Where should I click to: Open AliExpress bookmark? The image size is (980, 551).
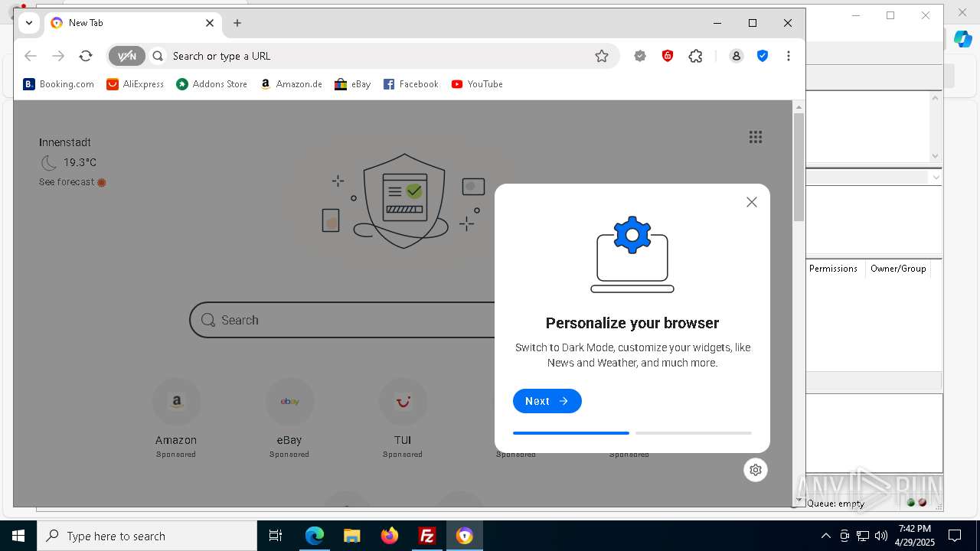point(136,84)
